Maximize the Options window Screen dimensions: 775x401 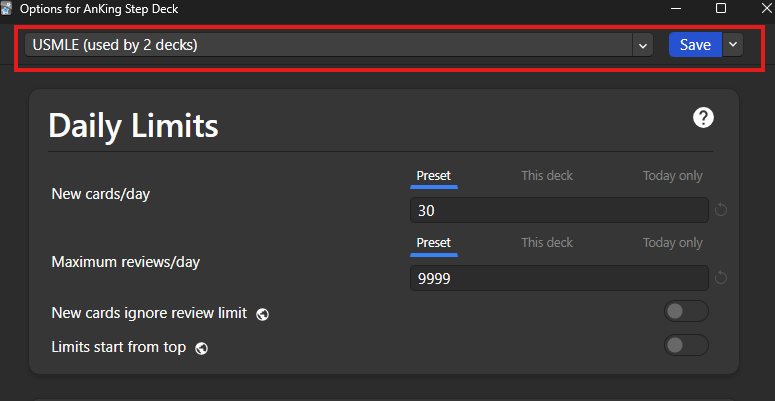pos(721,8)
